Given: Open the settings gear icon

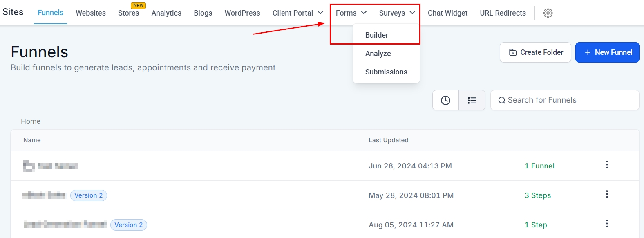Looking at the screenshot, I should click(548, 13).
